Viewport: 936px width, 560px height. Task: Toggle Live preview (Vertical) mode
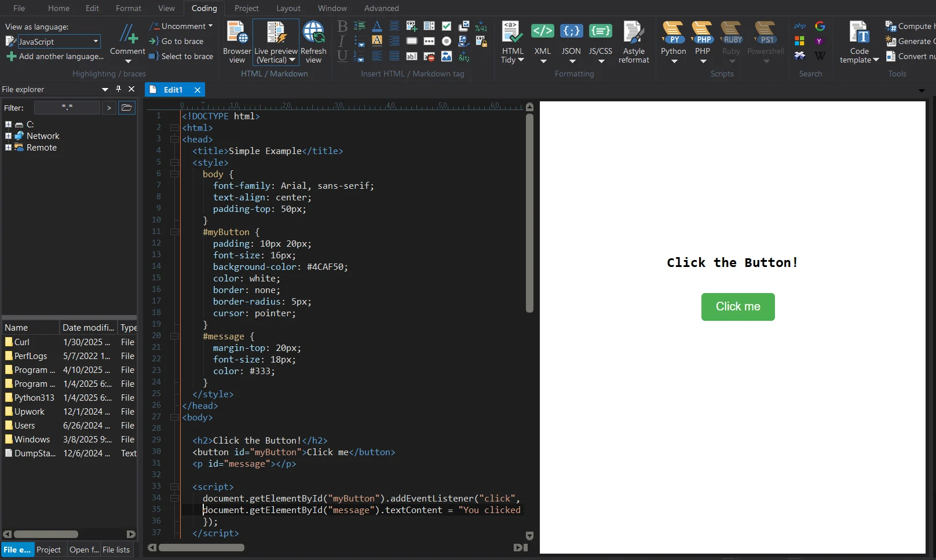pyautogui.click(x=275, y=36)
